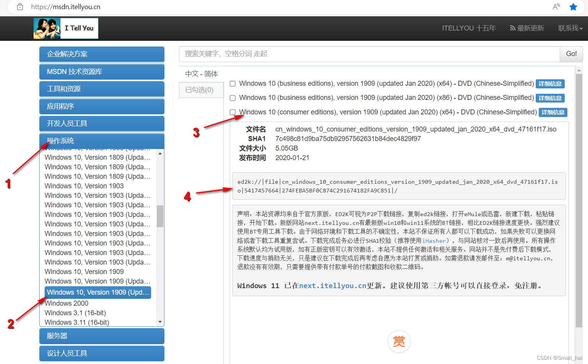Click the I Tell You site logo
588x364 pixels.
tap(66, 28)
